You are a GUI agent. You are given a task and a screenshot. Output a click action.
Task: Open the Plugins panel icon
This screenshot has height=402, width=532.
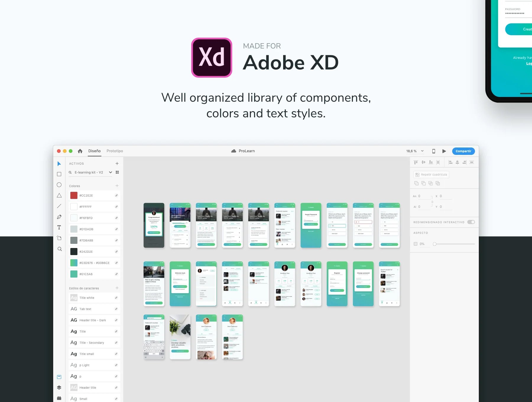tap(59, 398)
